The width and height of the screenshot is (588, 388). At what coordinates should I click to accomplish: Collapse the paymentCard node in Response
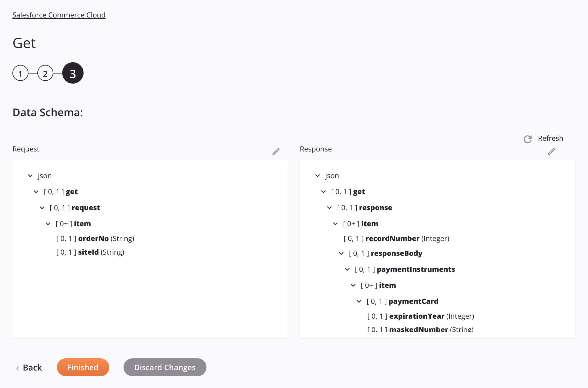358,301
